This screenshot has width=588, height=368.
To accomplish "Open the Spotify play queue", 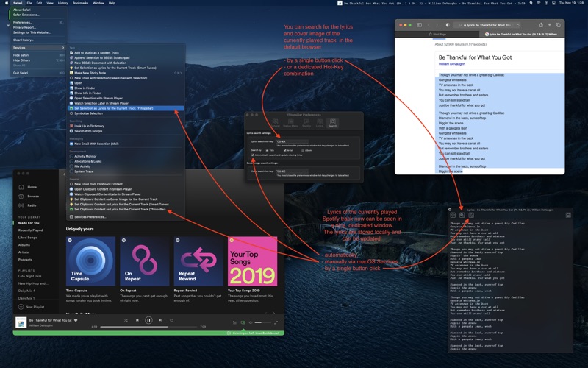I will 234,322.
